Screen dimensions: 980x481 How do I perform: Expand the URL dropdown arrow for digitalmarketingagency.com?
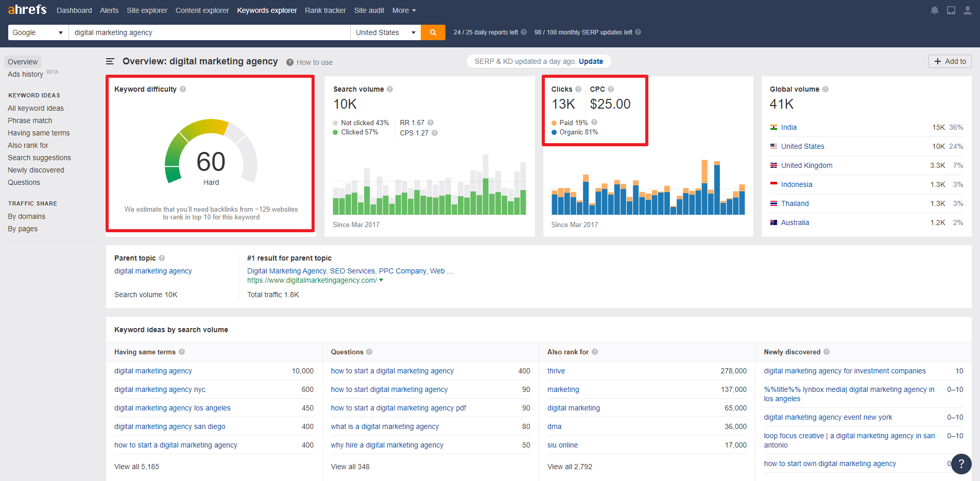tap(381, 280)
